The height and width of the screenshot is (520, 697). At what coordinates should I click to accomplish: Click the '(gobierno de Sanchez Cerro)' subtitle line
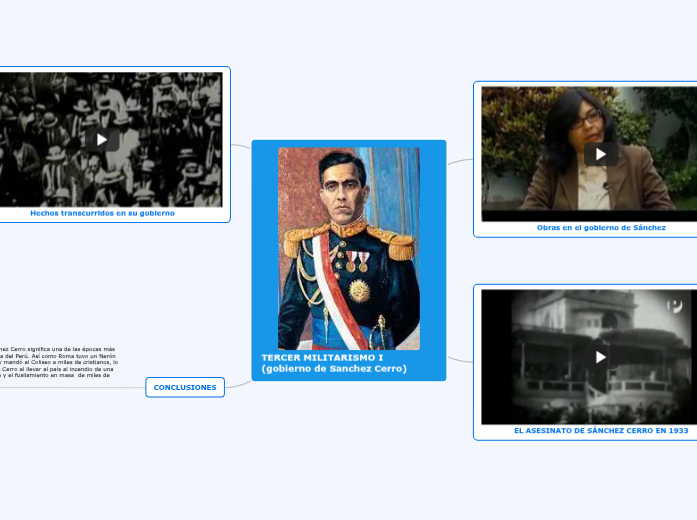pos(334,368)
